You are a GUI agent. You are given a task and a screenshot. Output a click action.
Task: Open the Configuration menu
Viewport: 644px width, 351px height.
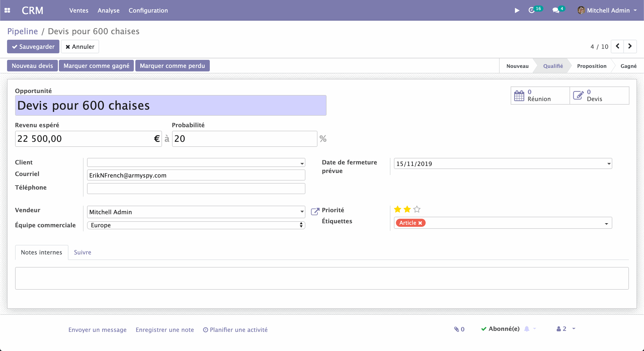tap(148, 10)
